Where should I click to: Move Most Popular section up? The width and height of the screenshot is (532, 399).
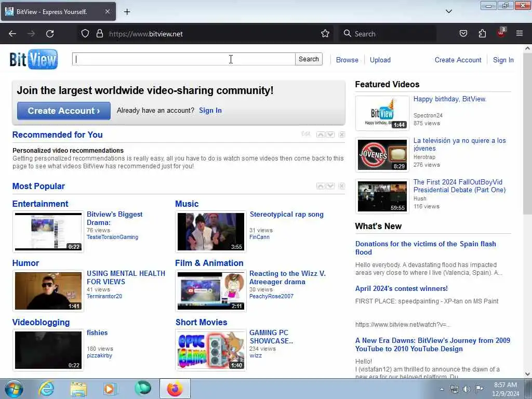tap(320, 186)
